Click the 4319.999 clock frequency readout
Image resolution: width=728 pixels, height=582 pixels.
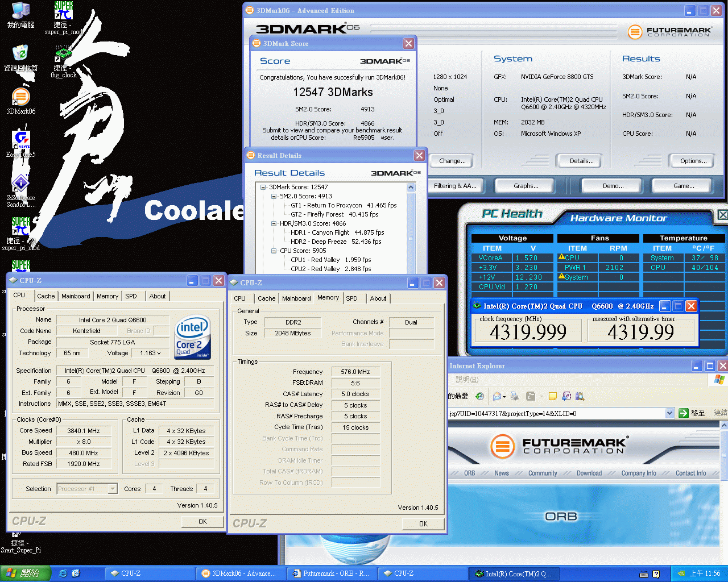[528, 332]
